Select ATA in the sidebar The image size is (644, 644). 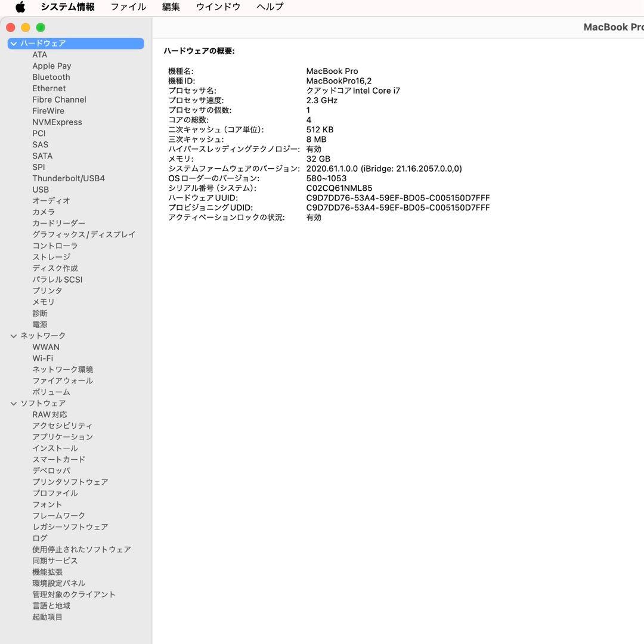(x=40, y=55)
